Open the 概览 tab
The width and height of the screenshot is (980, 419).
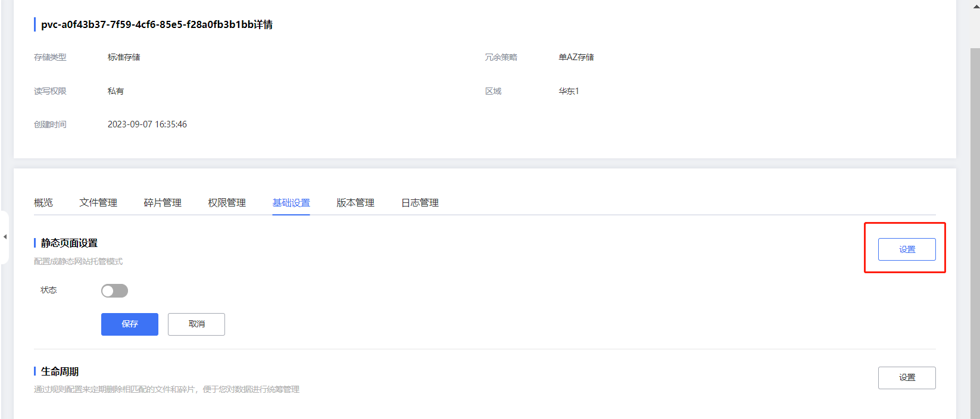(43, 203)
